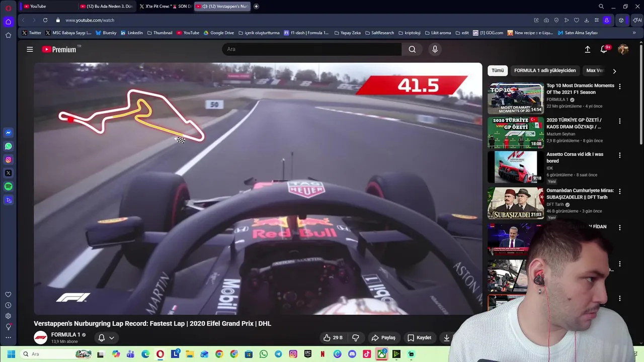Open options for Osmanlıdan Cumhuriyete Miras video
Image resolution: width=644 pixels, height=362 pixels.
click(x=620, y=192)
